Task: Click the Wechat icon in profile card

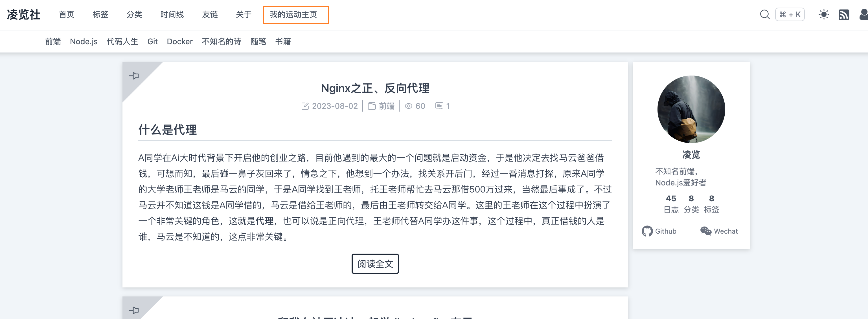Action: tap(705, 231)
